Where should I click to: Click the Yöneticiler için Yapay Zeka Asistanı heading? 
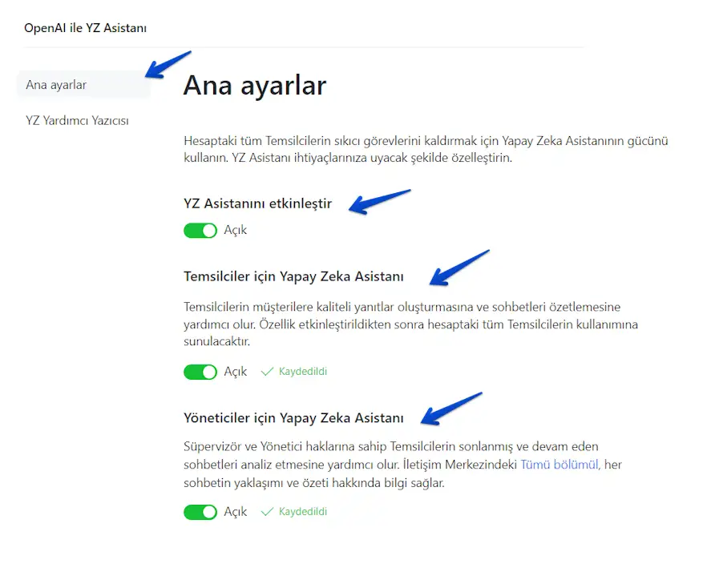[x=293, y=418]
